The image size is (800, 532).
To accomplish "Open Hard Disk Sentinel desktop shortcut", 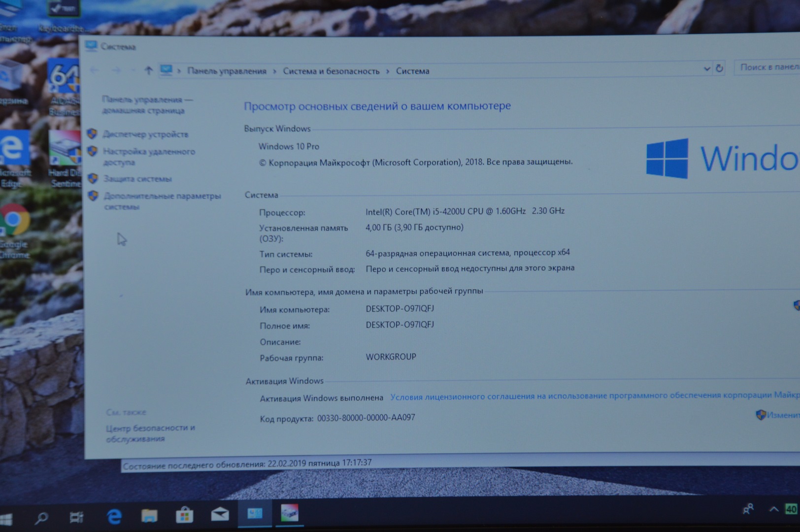I will 65,159.
